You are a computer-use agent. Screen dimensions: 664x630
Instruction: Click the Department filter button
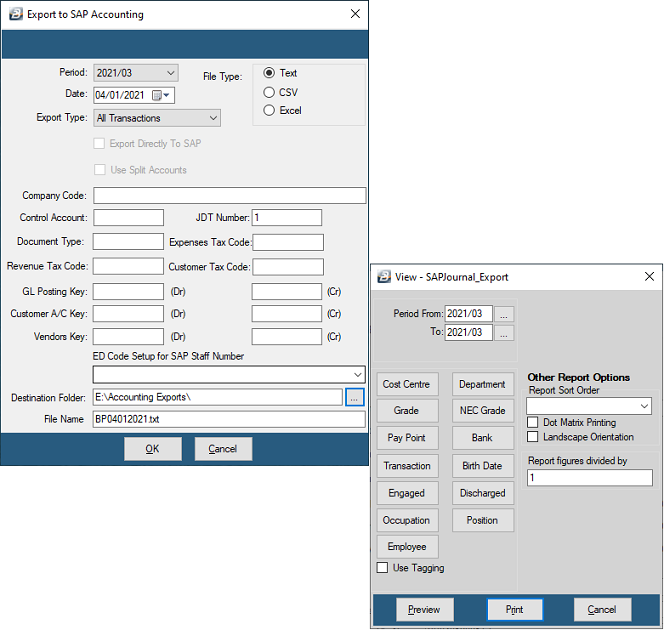483,384
